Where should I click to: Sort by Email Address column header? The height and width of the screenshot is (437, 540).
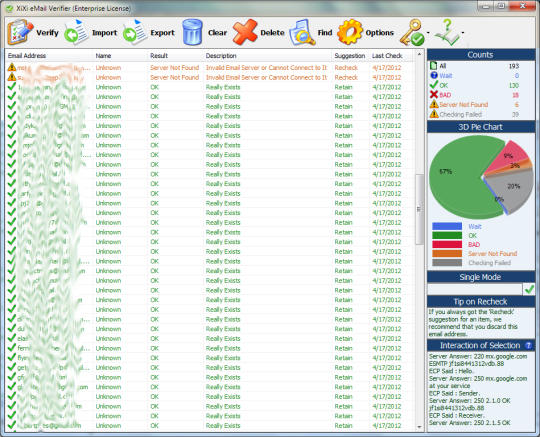[27, 56]
